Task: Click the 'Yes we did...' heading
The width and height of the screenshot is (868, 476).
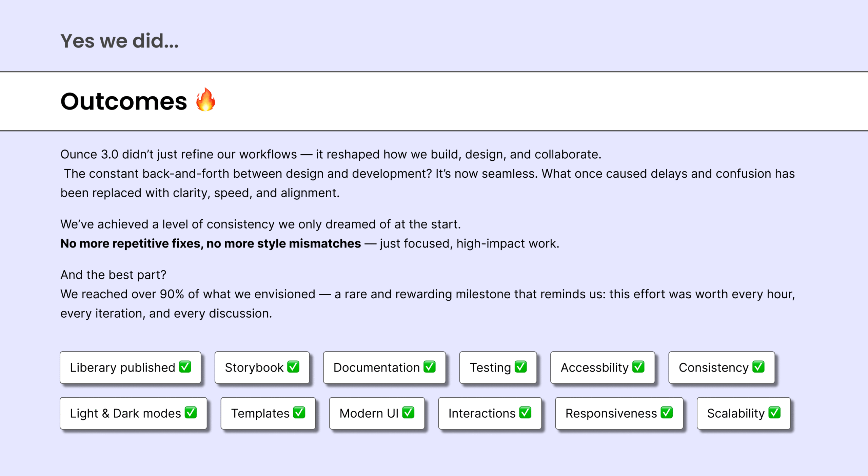Action: pos(119,41)
